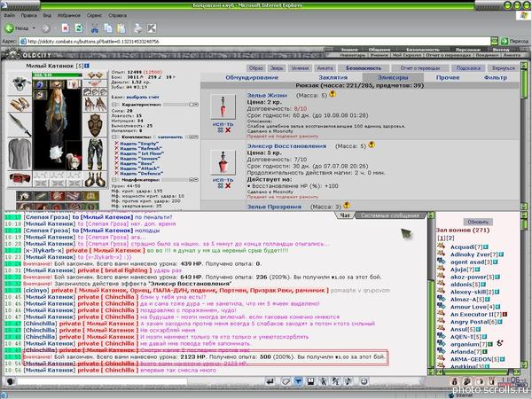Click yellow info icon beside Эликсир Восстановления mass

[372, 145]
